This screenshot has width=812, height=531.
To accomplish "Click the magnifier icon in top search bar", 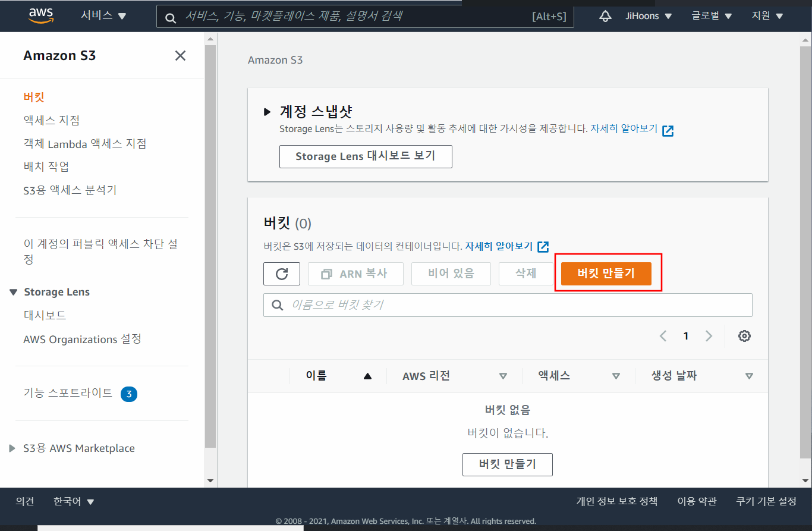I will [x=171, y=18].
